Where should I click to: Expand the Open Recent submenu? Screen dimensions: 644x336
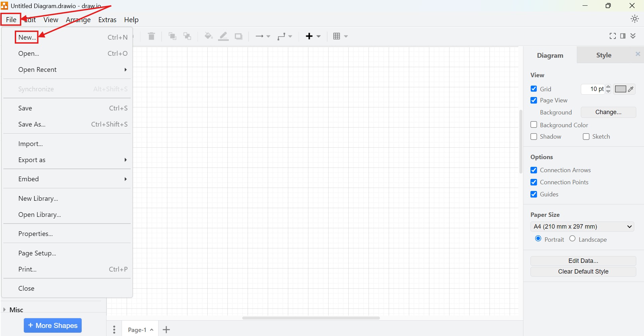coord(67,69)
